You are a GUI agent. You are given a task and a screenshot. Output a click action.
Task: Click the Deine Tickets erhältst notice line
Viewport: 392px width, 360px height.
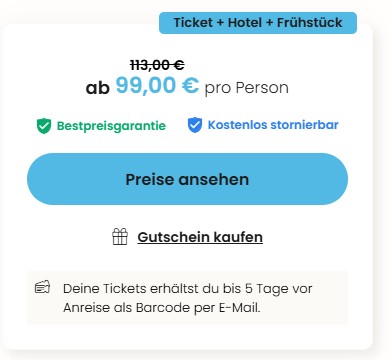pyautogui.click(x=188, y=289)
